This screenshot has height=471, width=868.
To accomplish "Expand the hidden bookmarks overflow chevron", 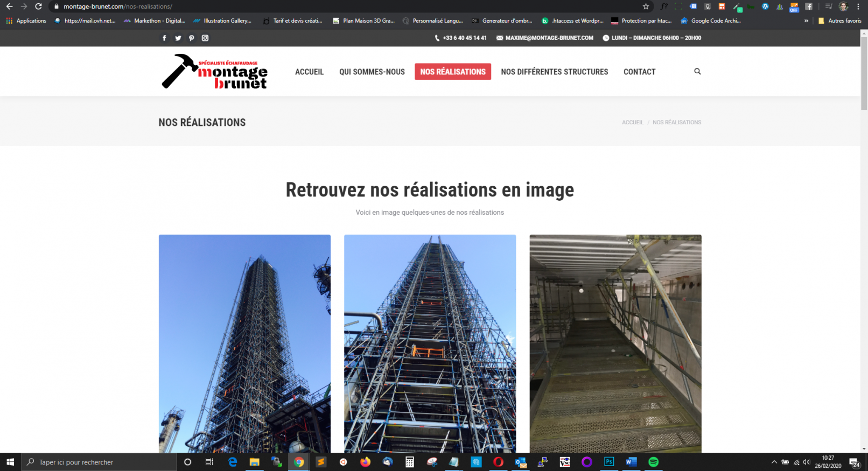I will click(x=806, y=21).
